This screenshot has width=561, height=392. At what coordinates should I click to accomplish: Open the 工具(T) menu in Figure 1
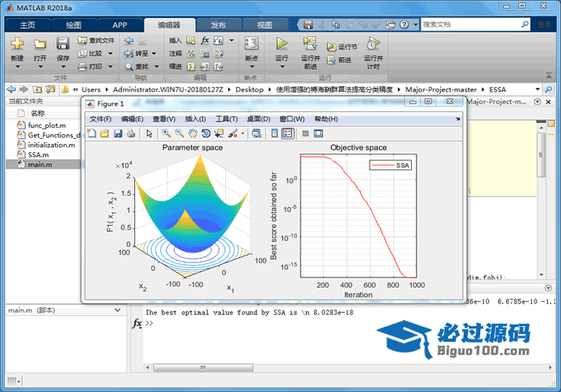(x=227, y=119)
